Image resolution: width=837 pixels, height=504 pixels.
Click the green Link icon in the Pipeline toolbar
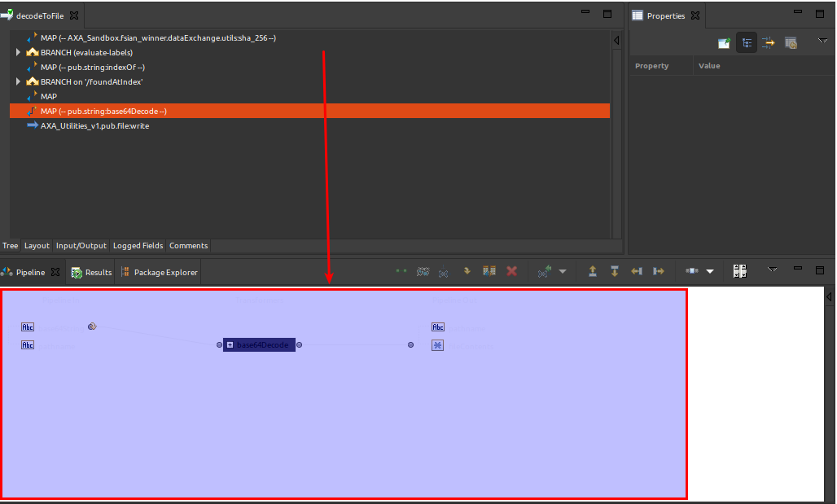pos(401,271)
